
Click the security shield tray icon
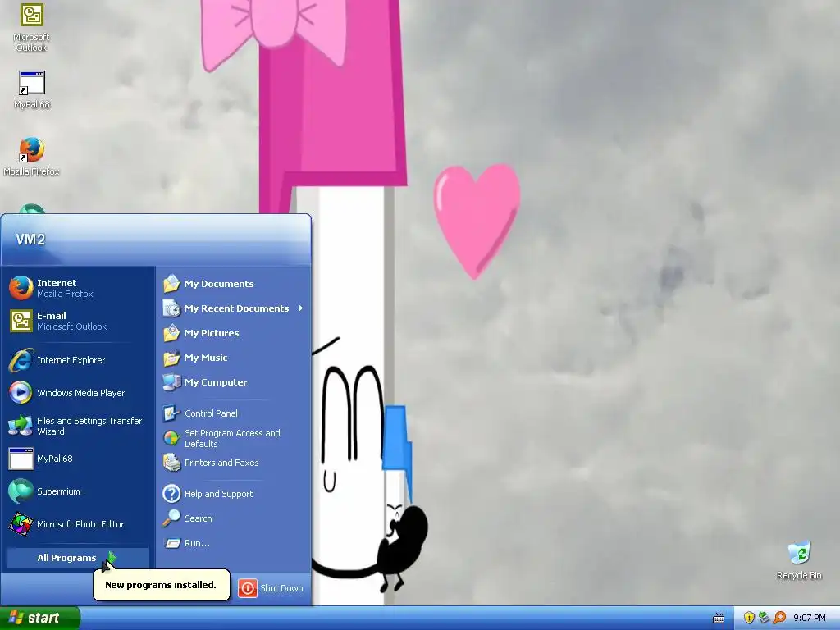pyautogui.click(x=749, y=618)
